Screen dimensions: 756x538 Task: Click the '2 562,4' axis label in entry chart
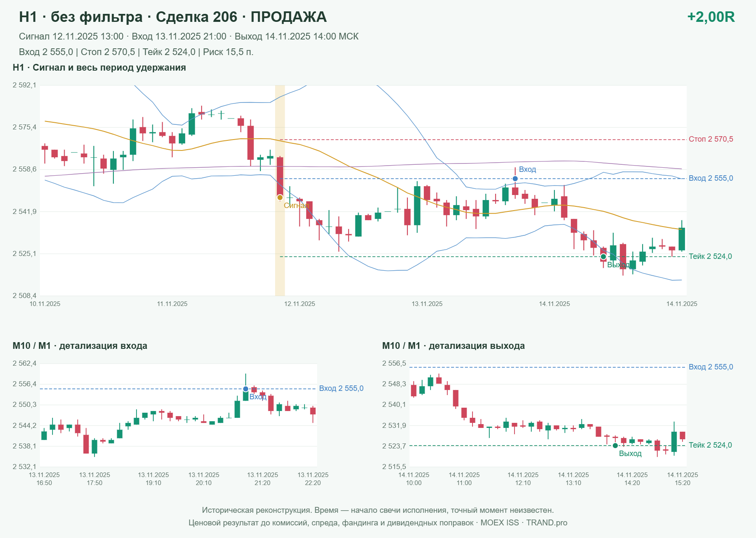point(24,363)
